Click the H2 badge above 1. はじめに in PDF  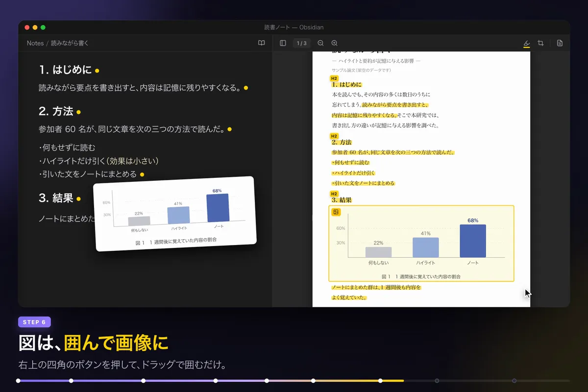[334, 78]
